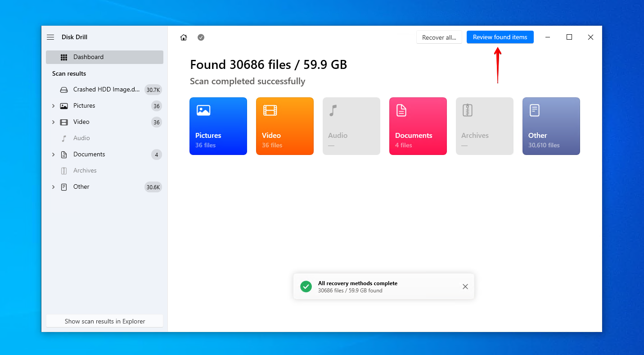
Task: Click the Audio category card
Action: pos(351,126)
